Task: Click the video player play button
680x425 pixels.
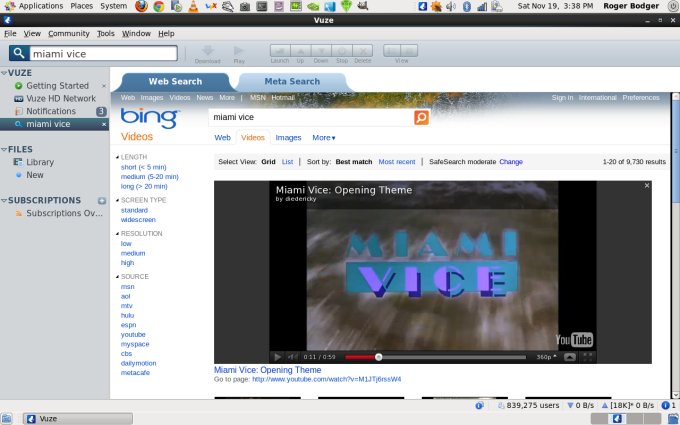Action: 277,357
